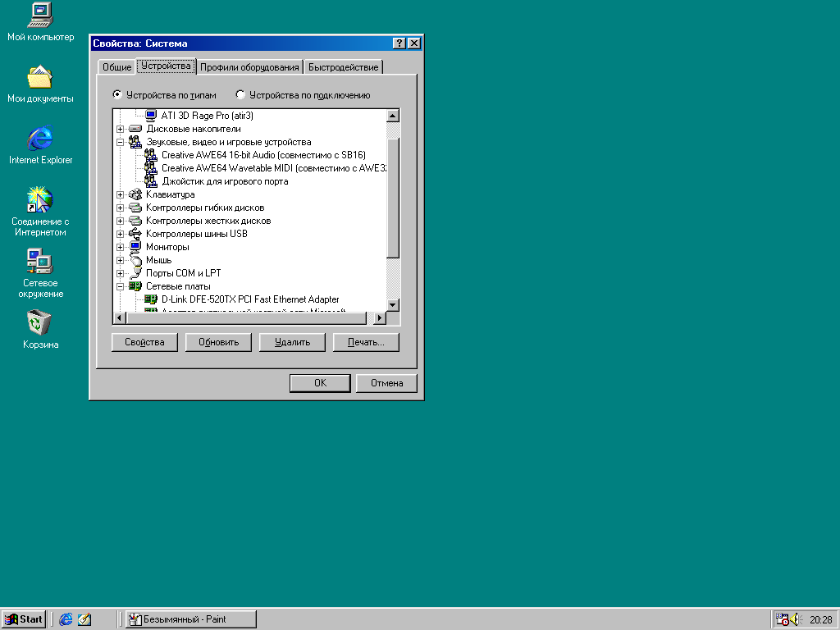Open the Start menu

point(24,619)
